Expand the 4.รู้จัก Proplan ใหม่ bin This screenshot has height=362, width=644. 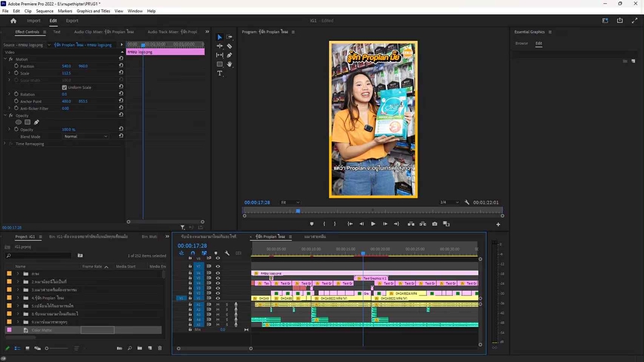(17, 298)
